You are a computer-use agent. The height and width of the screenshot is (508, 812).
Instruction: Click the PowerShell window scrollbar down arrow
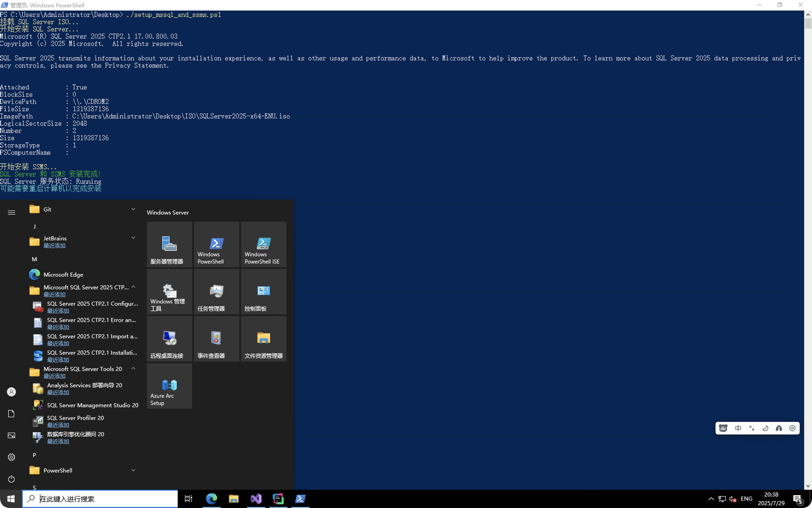808,486
